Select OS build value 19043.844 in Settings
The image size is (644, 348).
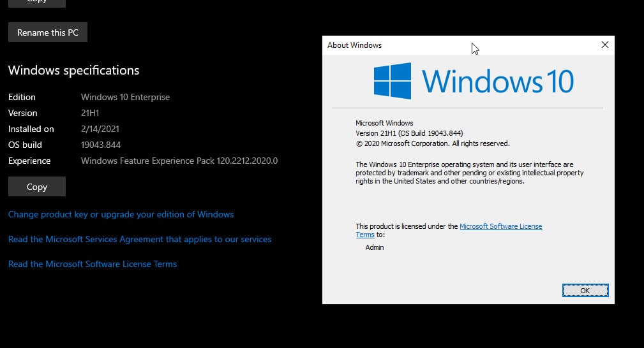click(101, 145)
